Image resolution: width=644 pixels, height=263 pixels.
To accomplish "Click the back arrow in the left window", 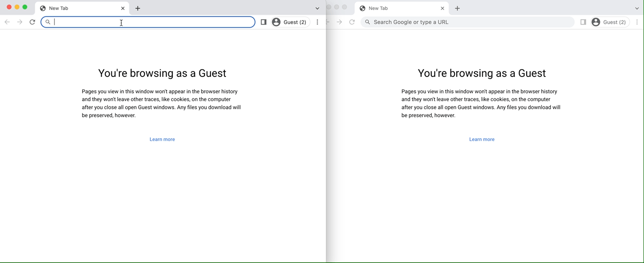I will click(x=7, y=22).
